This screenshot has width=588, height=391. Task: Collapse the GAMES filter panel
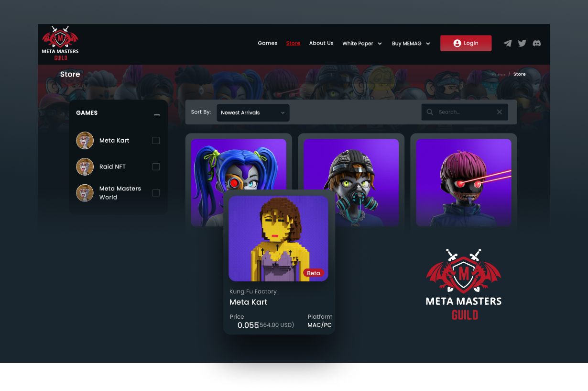point(157,115)
